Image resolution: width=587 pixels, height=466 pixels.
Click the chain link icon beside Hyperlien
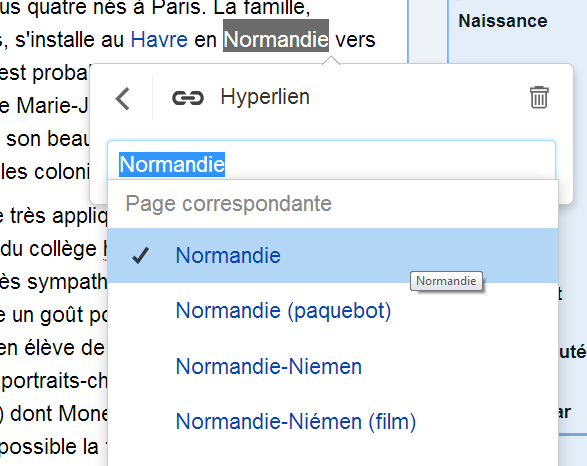pos(188,98)
